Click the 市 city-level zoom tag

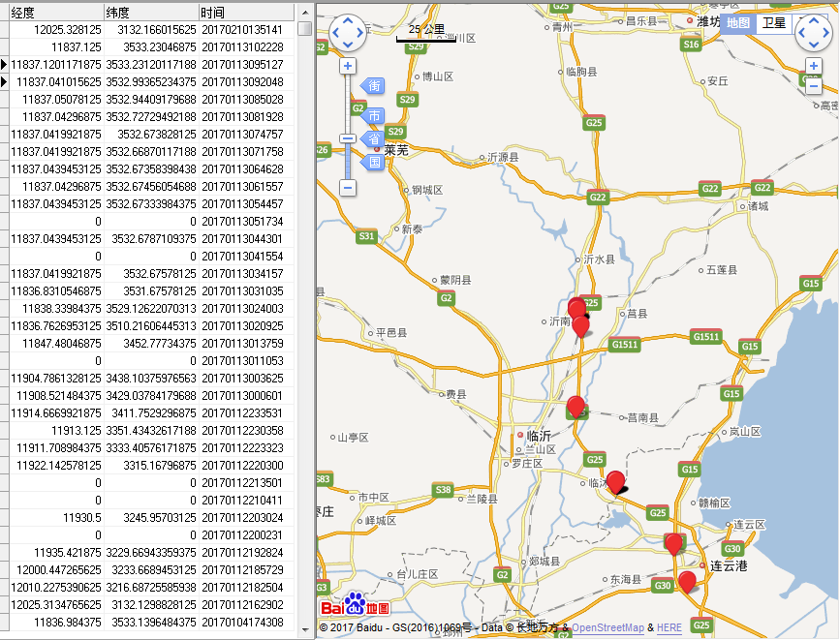point(375,116)
